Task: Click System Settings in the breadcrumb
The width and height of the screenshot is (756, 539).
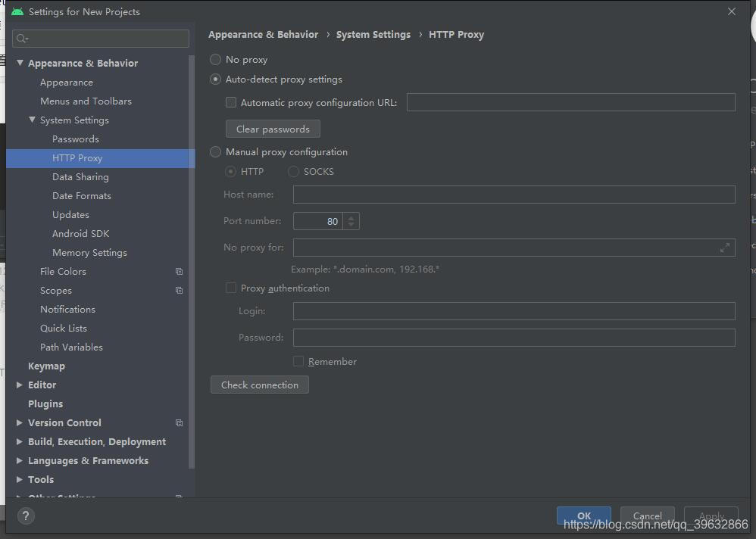Action: point(373,35)
